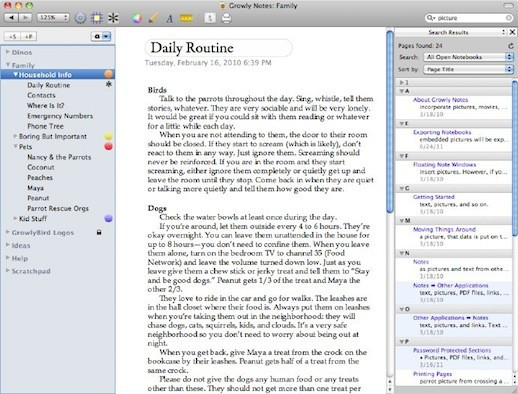Expand the '1' results group
Viewport: 518px width, 394px height.
402,82
